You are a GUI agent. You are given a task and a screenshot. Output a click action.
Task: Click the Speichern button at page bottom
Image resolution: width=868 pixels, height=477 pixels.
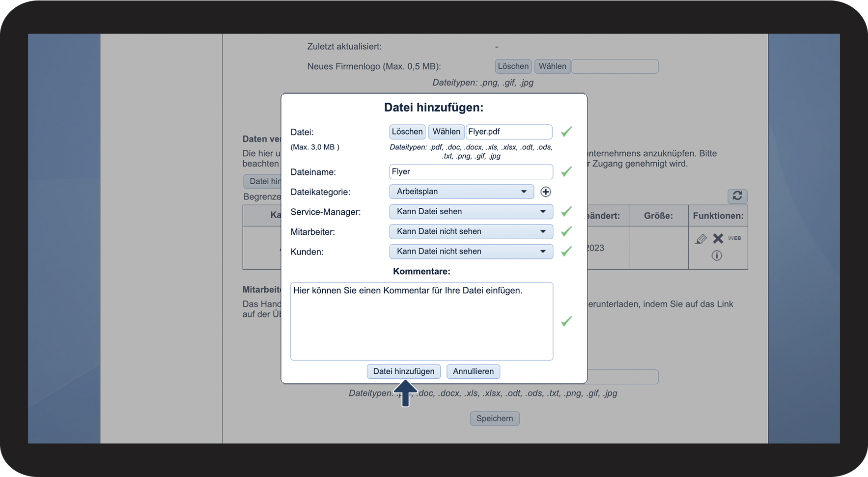pos(494,419)
